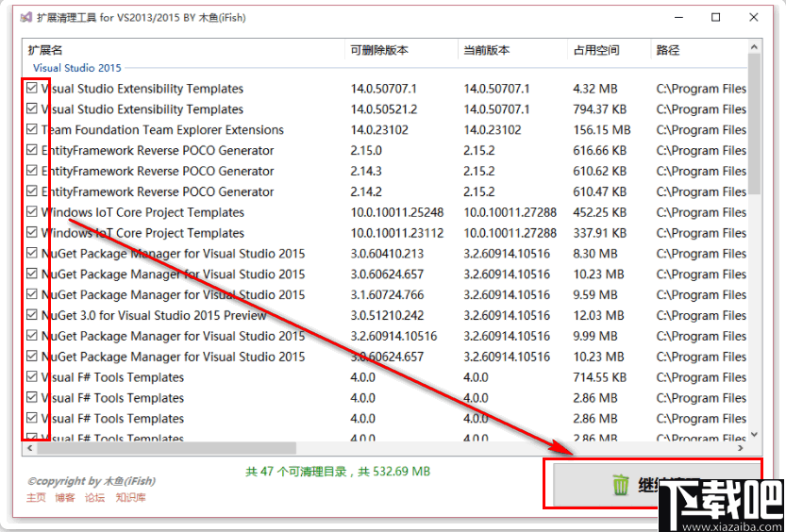Click the 452.25 KB size cell
Image resolution: width=786 pixels, height=532 pixels.
coord(599,212)
